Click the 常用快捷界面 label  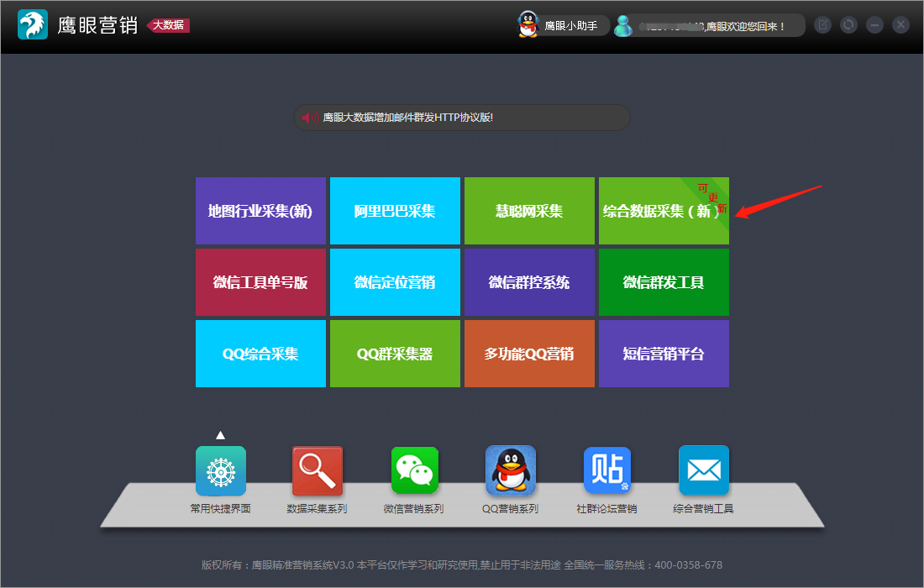pyautogui.click(x=220, y=508)
